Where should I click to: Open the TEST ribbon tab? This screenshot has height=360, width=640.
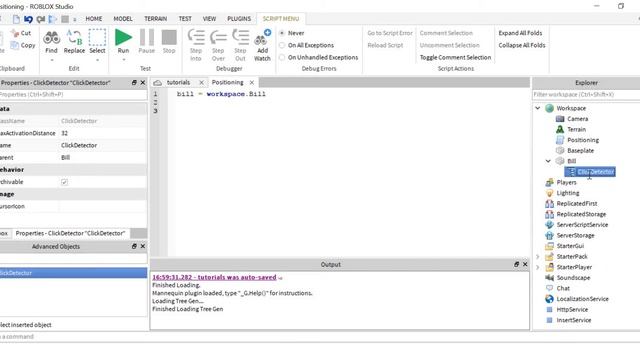point(185,19)
